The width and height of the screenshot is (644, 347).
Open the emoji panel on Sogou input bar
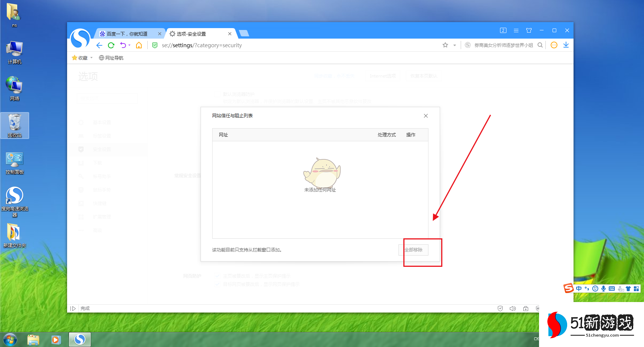(x=595, y=289)
